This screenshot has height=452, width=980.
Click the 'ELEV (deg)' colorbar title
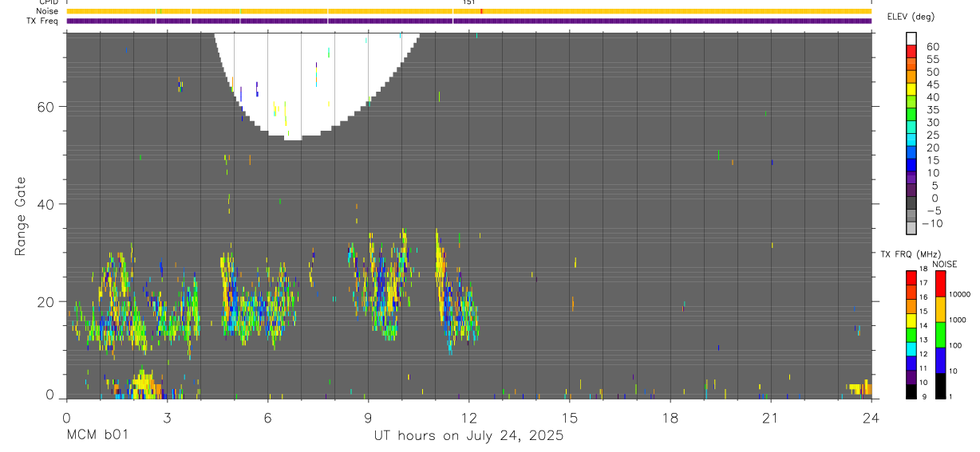coord(911,17)
